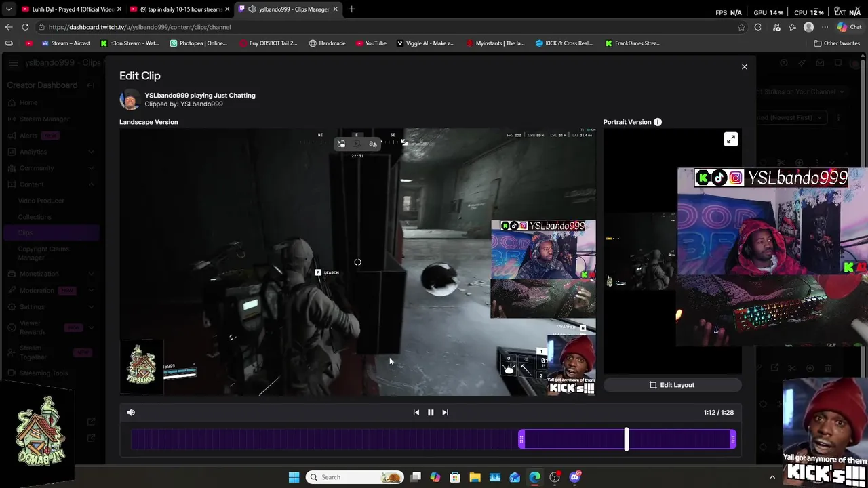Click the Edge icon on the taskbar
Viewport: 868px width, 488px height.
click(535, 477)
